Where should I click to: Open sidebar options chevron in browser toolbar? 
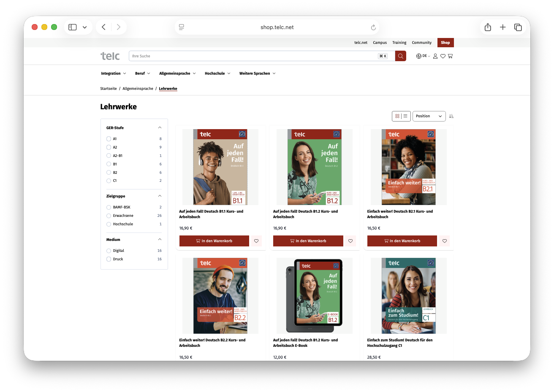coord(84,27)
